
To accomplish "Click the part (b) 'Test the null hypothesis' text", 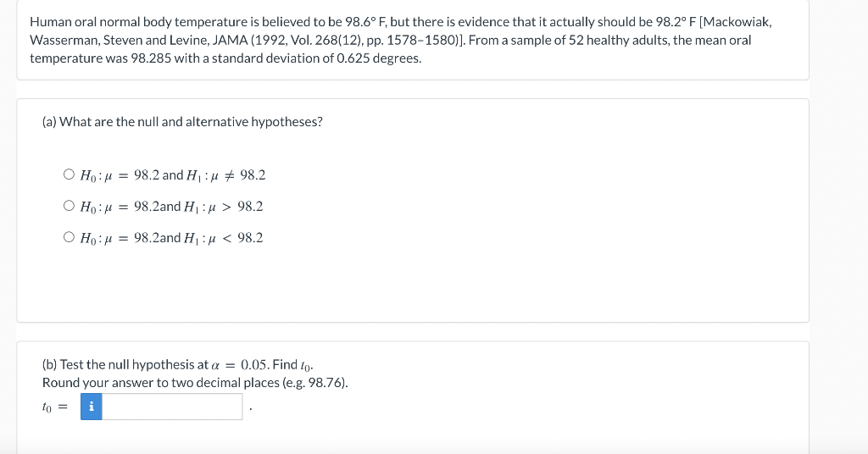I will tap(125, 364).
